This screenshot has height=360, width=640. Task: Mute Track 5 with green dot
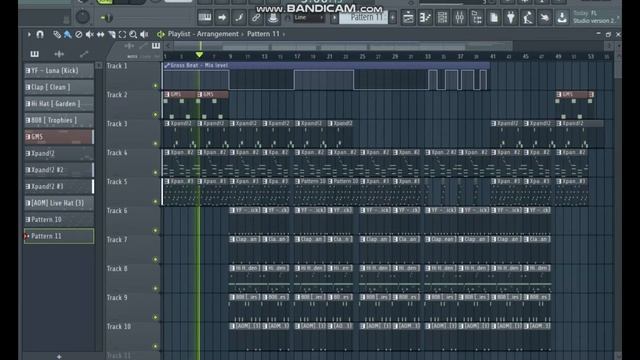155,202
